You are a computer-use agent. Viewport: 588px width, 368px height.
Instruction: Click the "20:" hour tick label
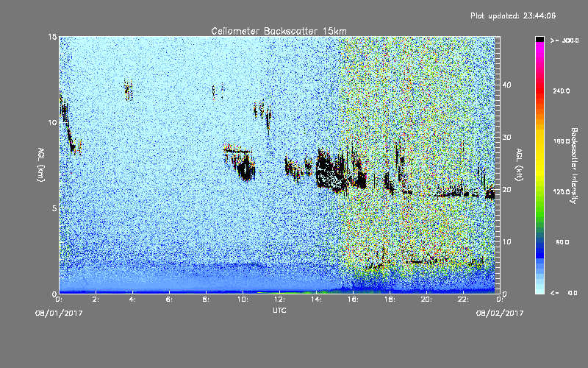426,300
